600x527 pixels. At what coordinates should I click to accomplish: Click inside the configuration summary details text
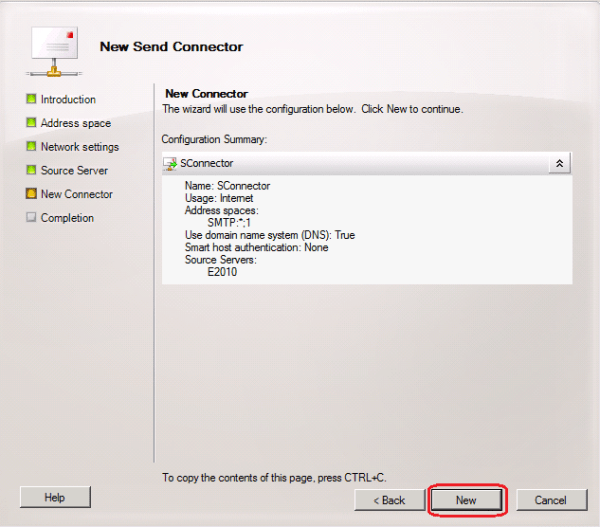coord(300,230)
